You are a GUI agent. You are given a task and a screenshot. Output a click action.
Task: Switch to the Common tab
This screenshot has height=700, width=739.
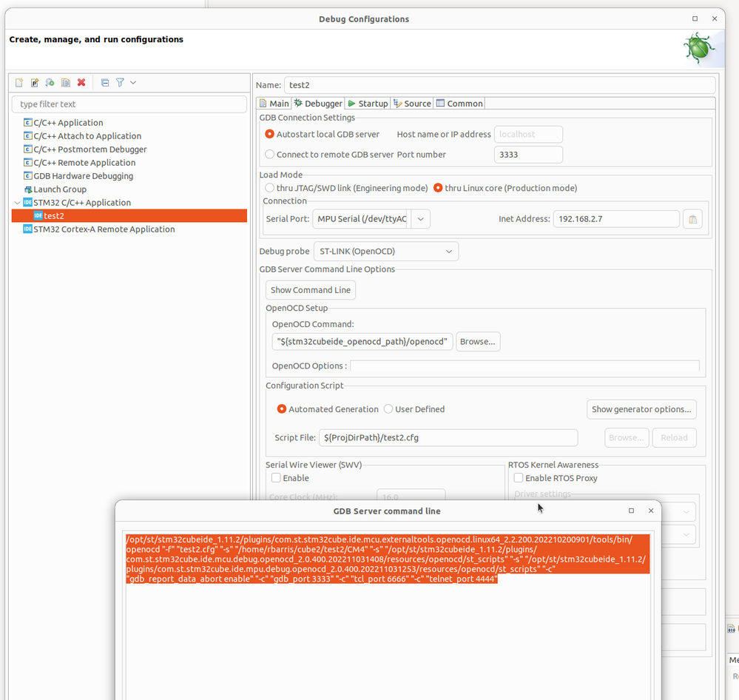tap(459, 104)
